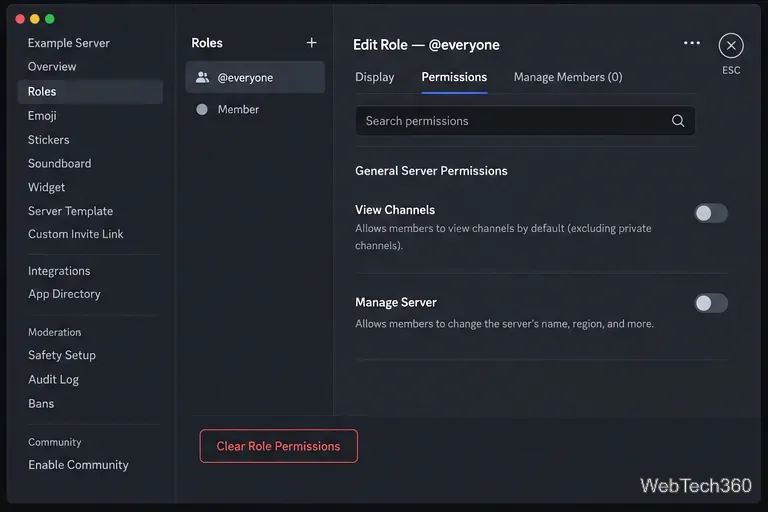Click Enable Community
The width and height of the screenshot is (768, 512).
coord(78,465)
